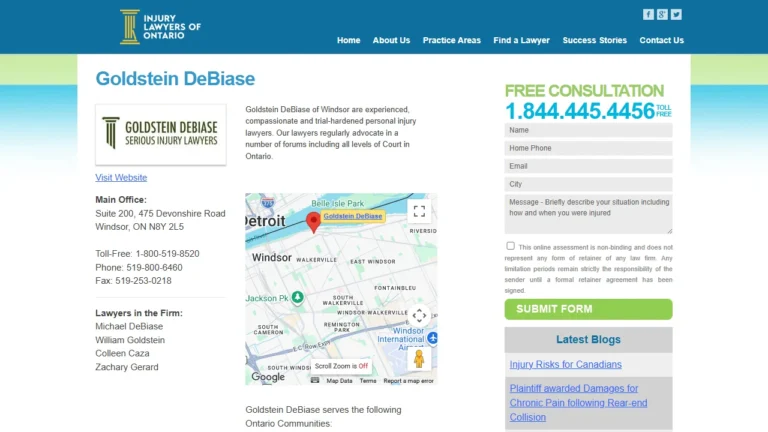Click the Message text area
Screen dimensions: 768x432
[588, 214]
